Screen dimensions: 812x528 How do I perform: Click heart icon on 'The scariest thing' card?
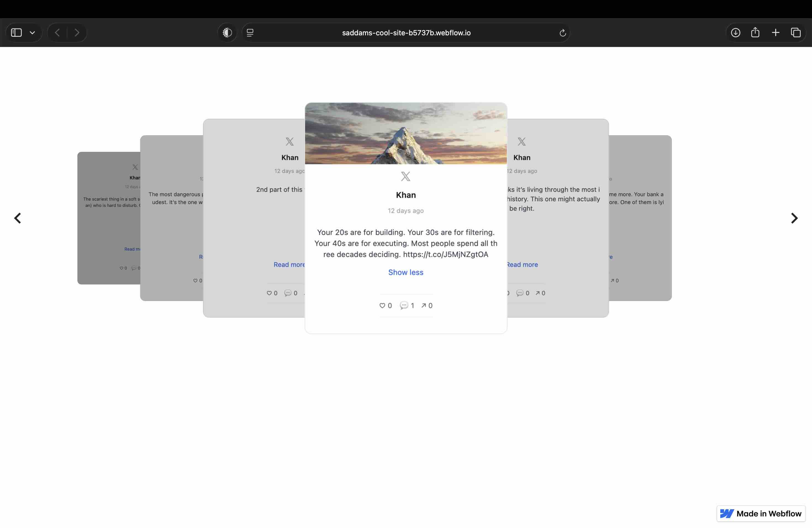click(121, 268)
